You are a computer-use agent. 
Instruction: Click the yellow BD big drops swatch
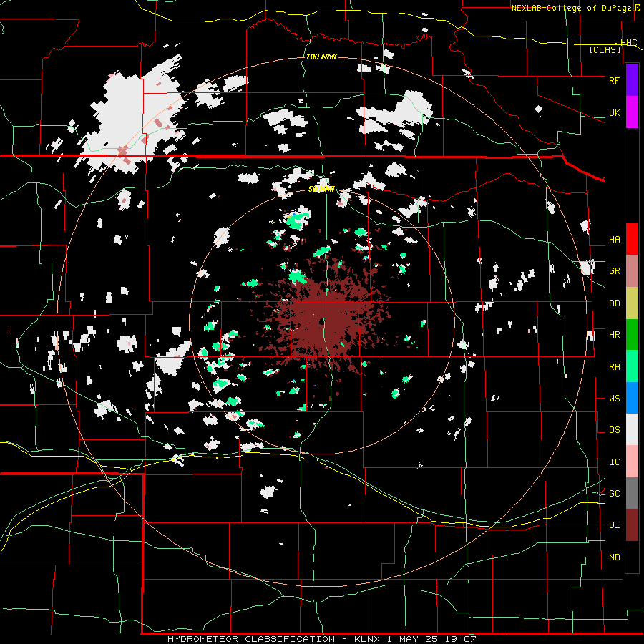click(632, 303)
